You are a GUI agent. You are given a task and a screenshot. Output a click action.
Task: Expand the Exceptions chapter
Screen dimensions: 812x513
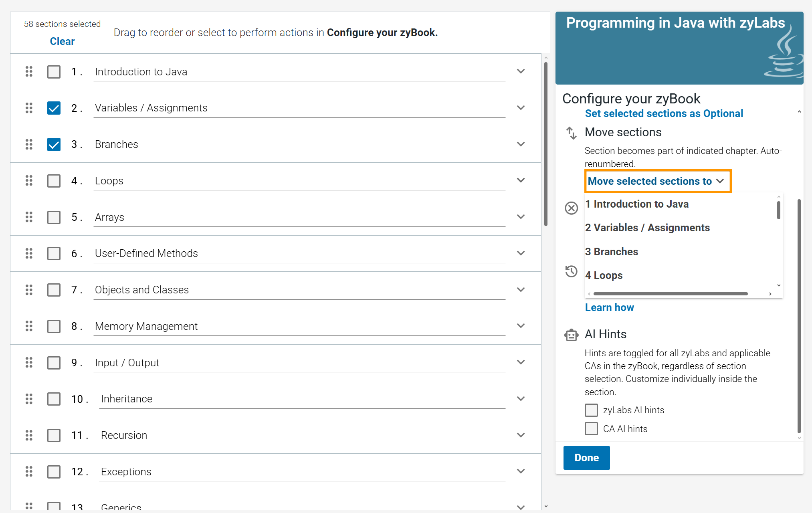[521, 471]
